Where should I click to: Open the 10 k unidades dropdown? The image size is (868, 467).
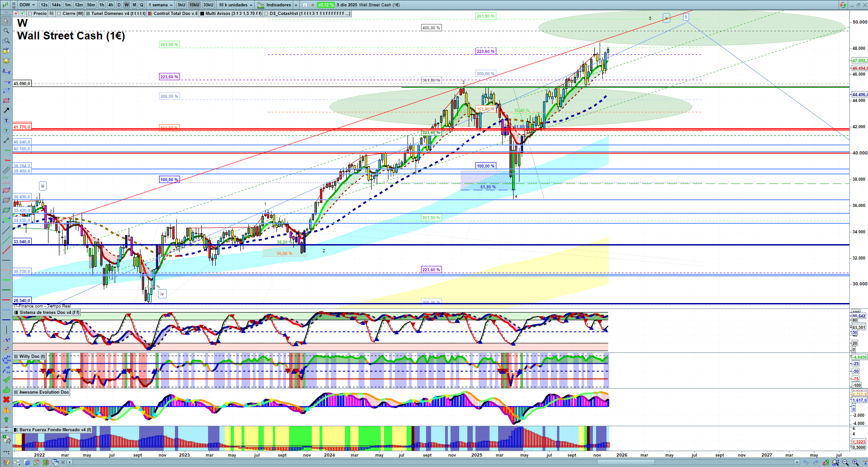tap(236, 5)
